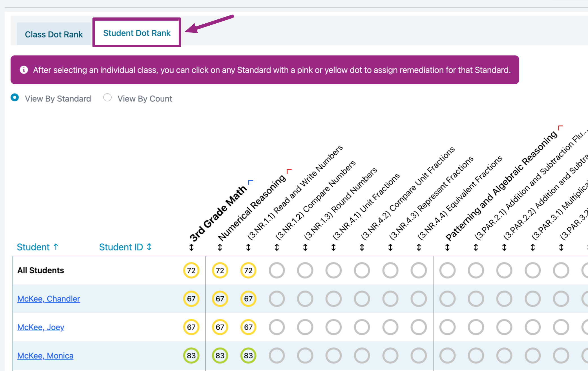Select View By Standard radio button
The height and width of the screenshot is (371, 588).
click(x=15, y=98)
